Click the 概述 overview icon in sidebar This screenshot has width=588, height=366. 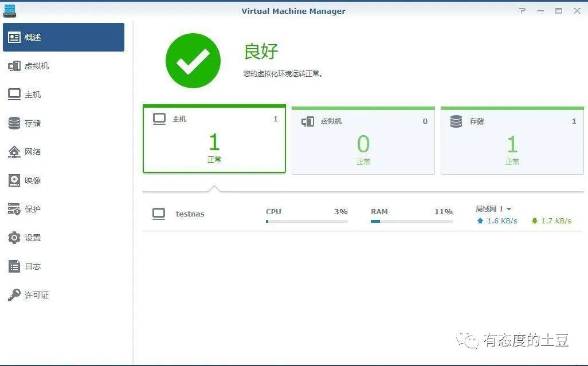(x=14, y=37)
